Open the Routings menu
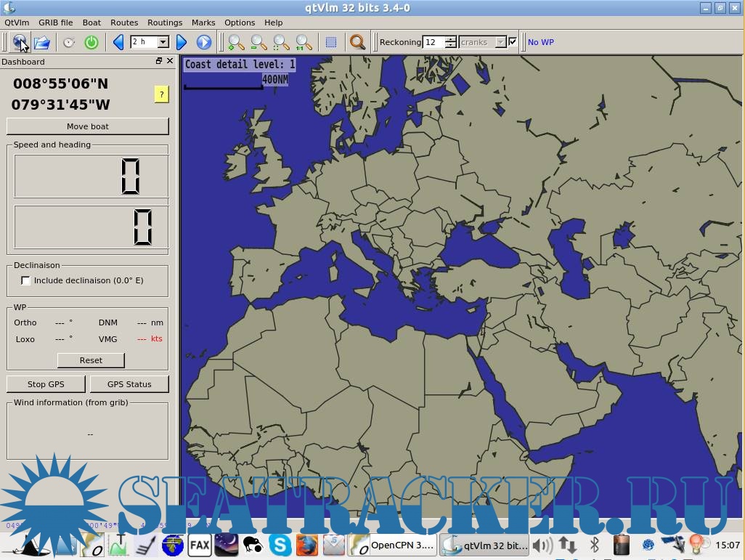 coord(165,23)
